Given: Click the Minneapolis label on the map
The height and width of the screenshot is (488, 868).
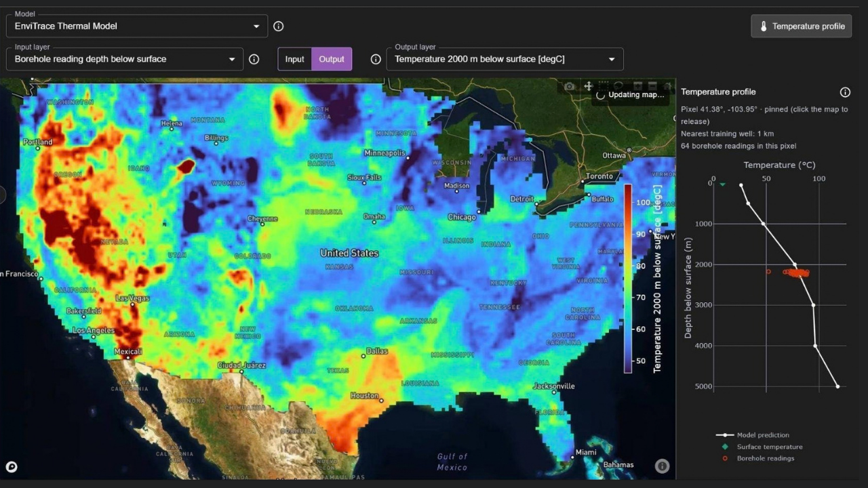Looking at the screenshot, I should 384,153.
